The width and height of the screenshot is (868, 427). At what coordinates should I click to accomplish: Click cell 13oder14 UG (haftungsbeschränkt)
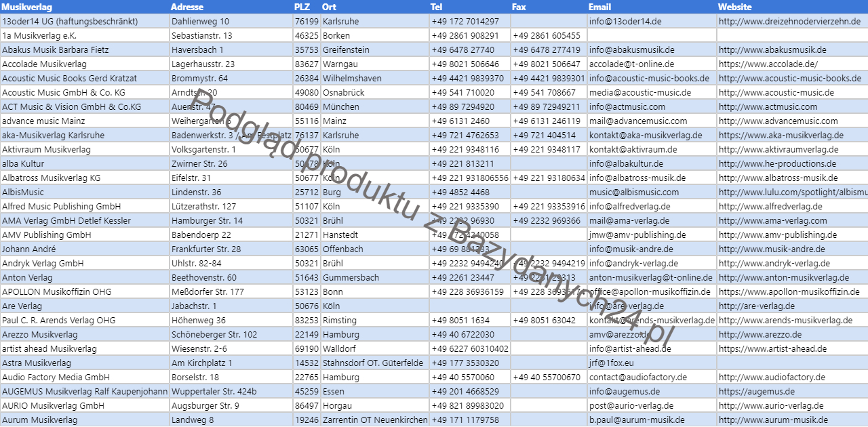tap(85, 21)
